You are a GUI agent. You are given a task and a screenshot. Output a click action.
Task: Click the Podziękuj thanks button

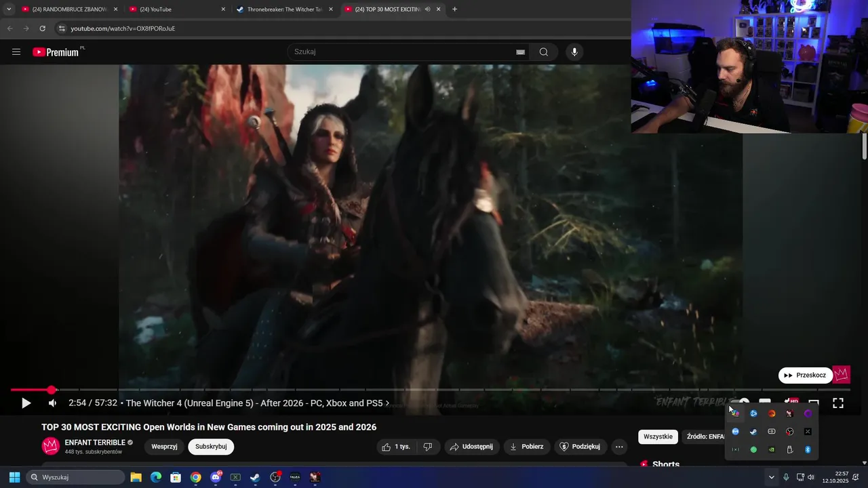coord(580,447)
